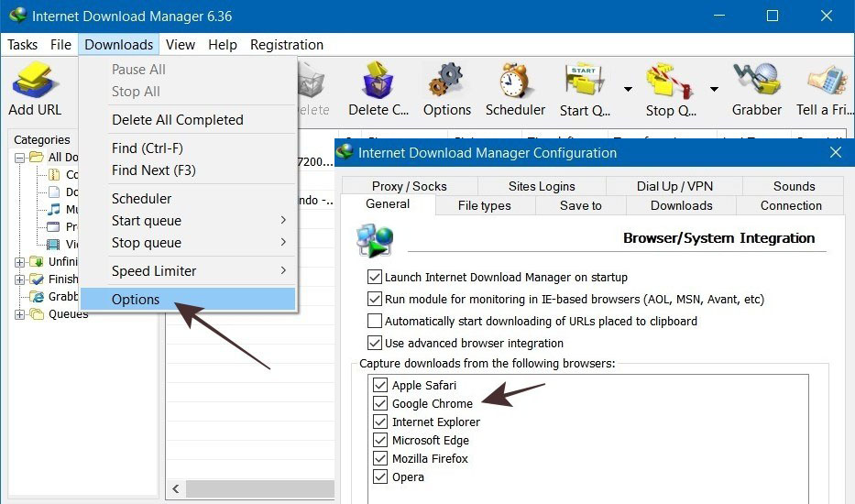Open the View menu
Screen dimensions: 855x504
180,45
